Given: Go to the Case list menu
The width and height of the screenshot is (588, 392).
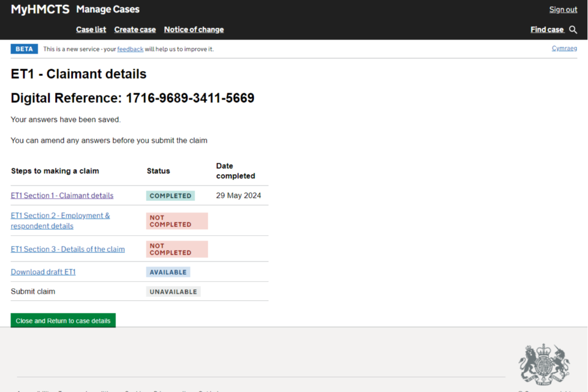Looking at the screenshot, I should coord(91,29).
